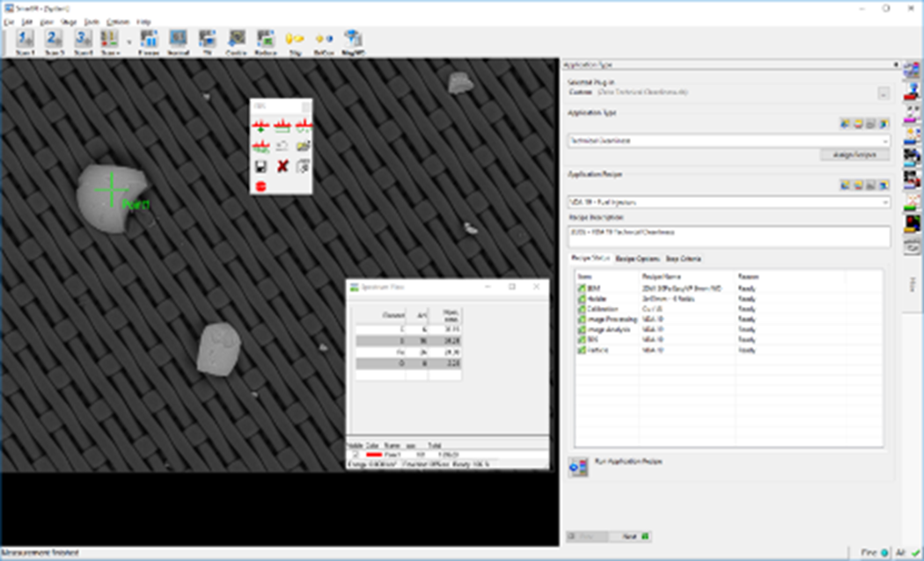Click spectrum icon with green plus in EDS toolbox
Viewport: 924px width, 561px height.
[x=260, y=126]
